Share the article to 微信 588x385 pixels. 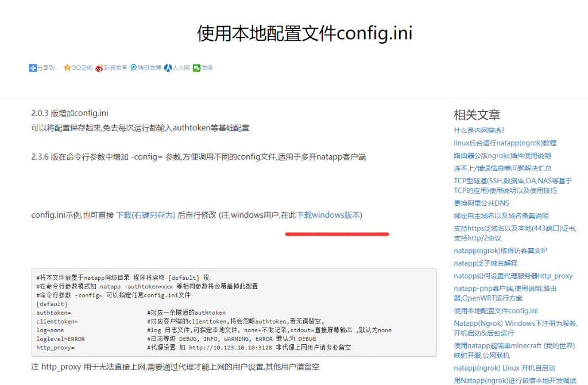(203, 68)
